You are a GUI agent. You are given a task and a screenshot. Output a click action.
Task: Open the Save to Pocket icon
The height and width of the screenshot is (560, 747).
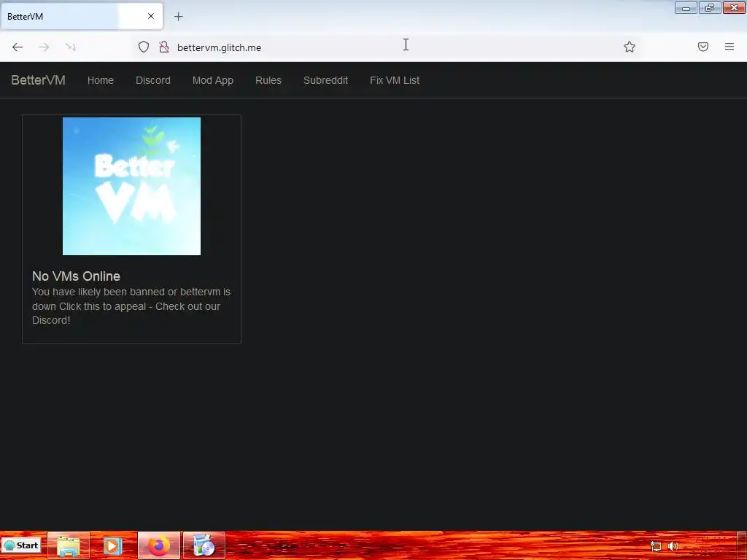tap(703, 47)
